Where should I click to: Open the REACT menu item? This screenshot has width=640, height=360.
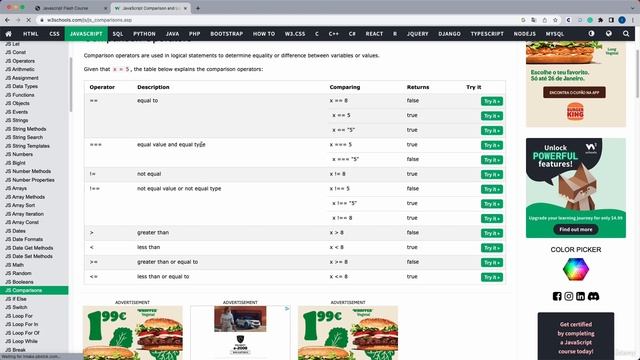(374, 34)
